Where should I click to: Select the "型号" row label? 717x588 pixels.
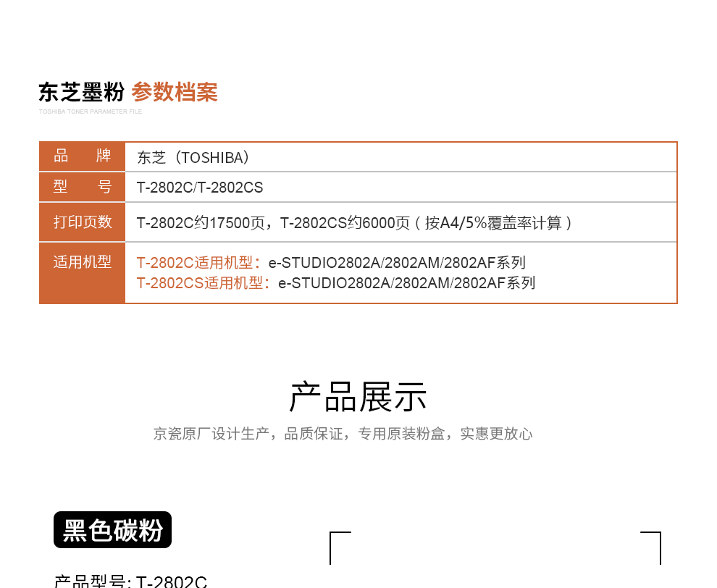83,187
